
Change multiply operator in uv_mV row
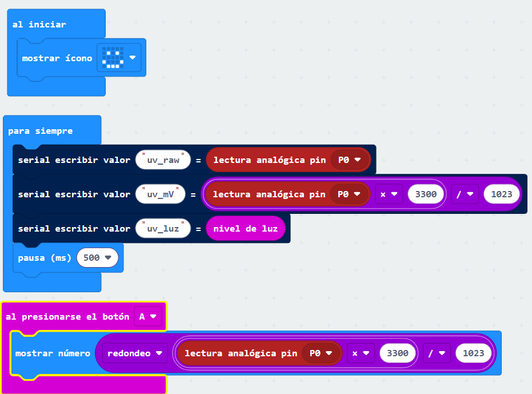[x=389, y=194]
